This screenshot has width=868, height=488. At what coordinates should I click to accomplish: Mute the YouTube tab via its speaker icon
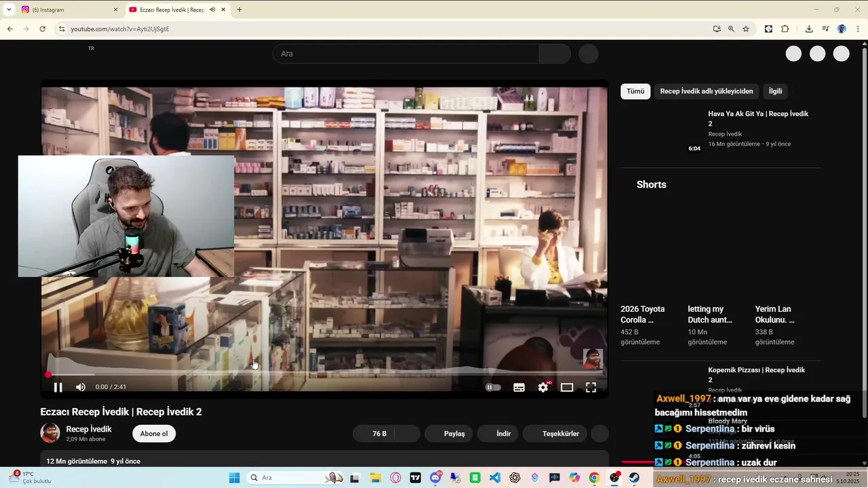212,9
